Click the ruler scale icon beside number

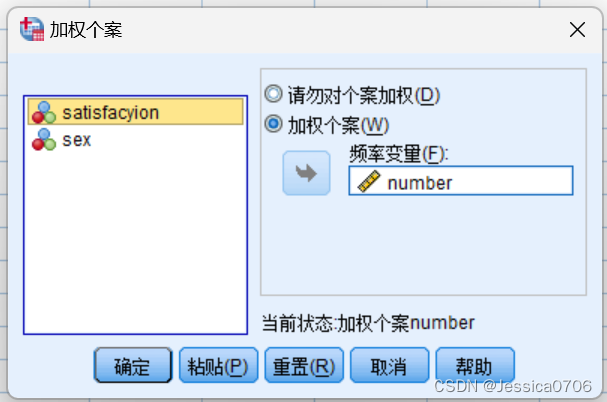tap(369, 181)
